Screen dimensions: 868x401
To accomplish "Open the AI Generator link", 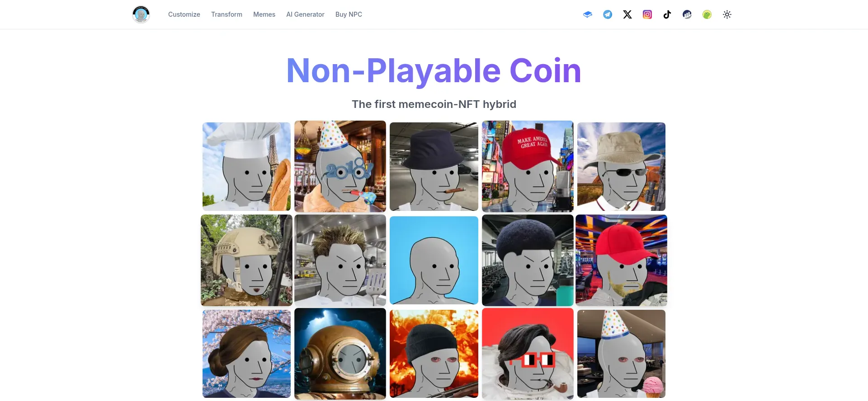I will [x=305, y=14].
